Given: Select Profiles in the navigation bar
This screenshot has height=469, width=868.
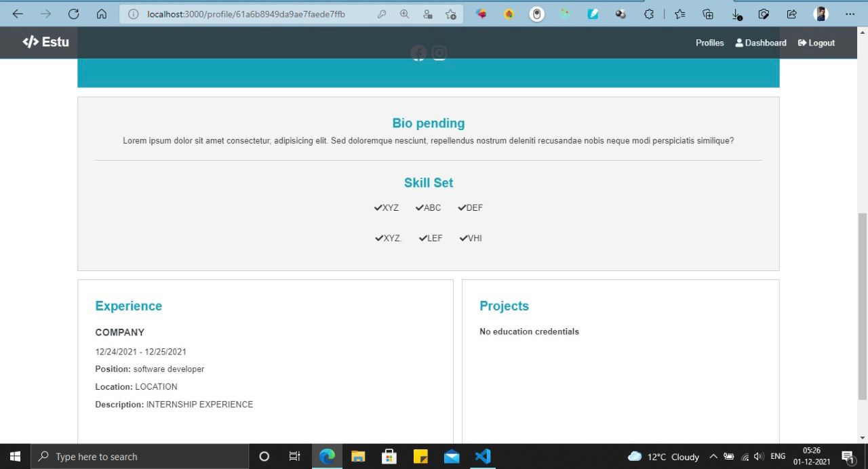Looking at the screenshot, I should click(709, 42).
